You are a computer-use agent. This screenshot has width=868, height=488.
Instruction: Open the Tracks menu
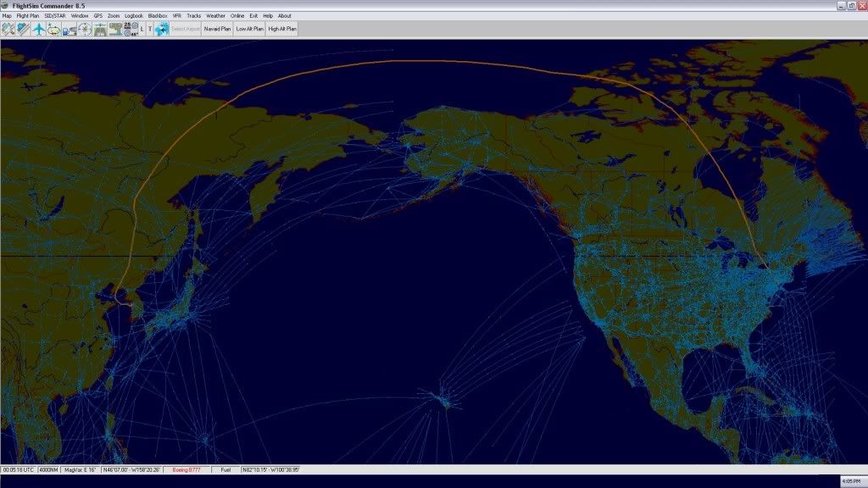coord(194,16)
